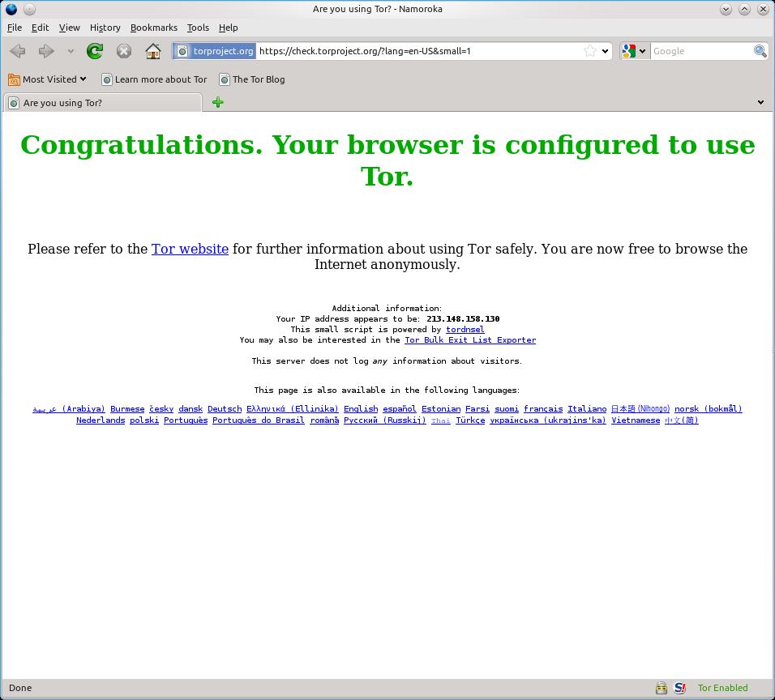Follow the Tor website link
Image resolution: width=775 pixels, height=700 pixels.
[190, 249]
